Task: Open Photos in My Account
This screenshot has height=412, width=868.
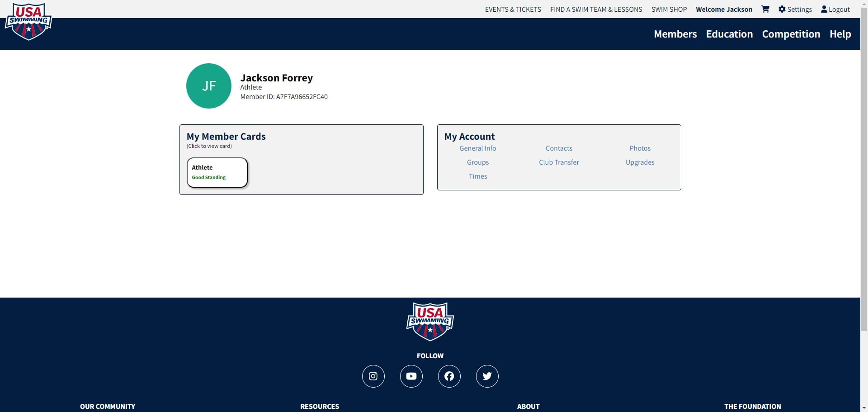Action: (x=640, y=148)
